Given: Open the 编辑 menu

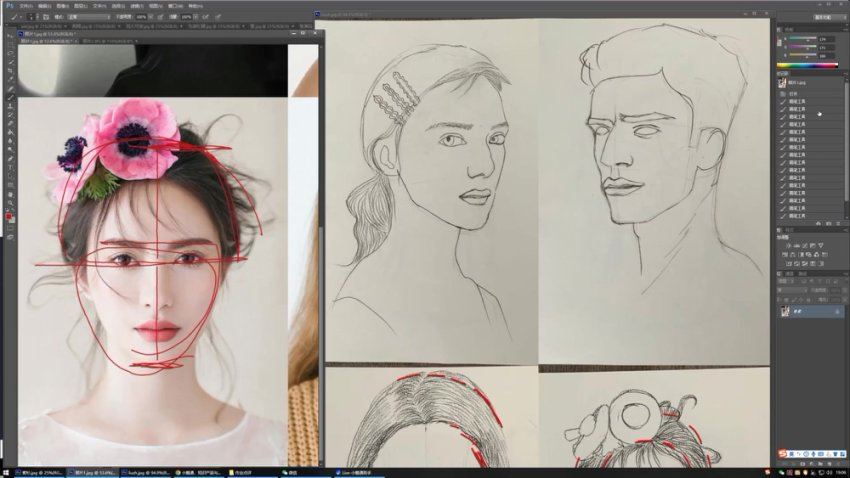Looking at the screenshot, I should [x=44, y=6].
